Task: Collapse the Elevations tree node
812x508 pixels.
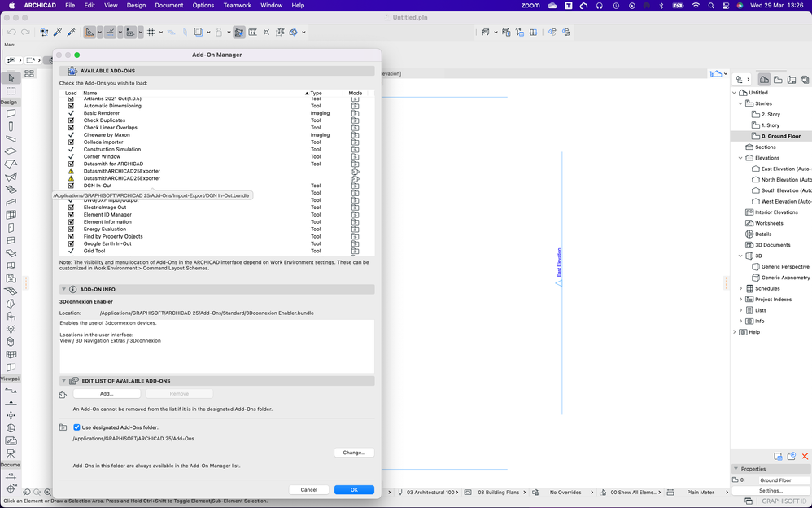Action: (x=740, y=158)
